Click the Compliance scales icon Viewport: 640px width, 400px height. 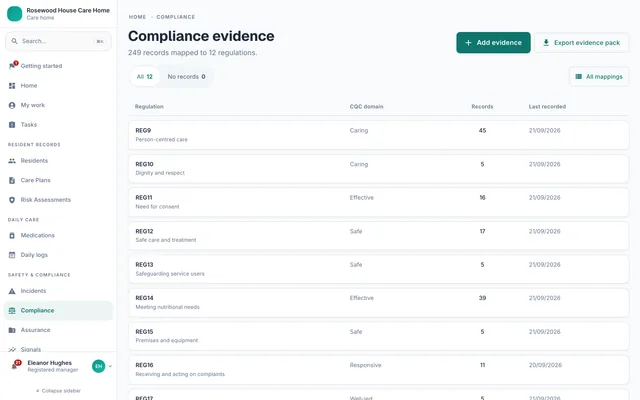coord(12,311)
